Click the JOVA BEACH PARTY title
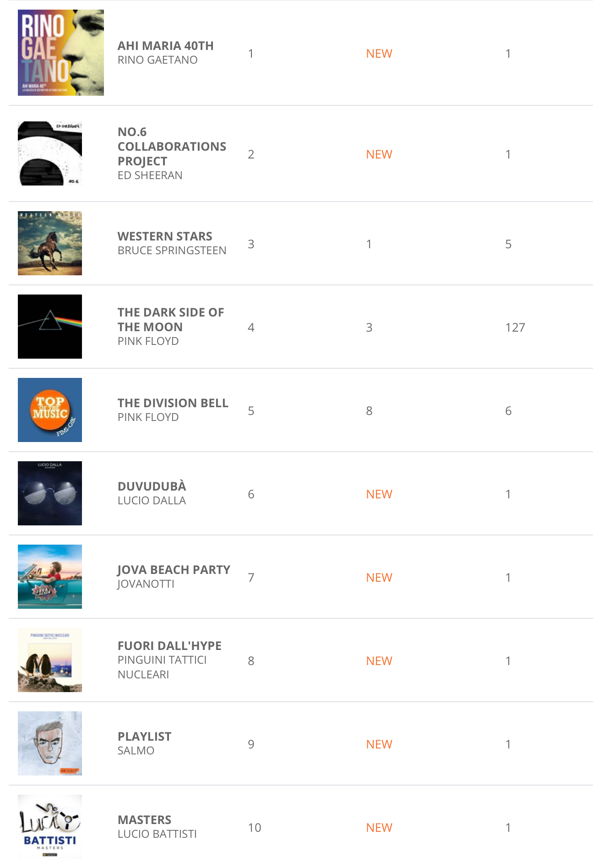Image resolution: width=593 pixels, height=868 pixels. tap(174, 570)
